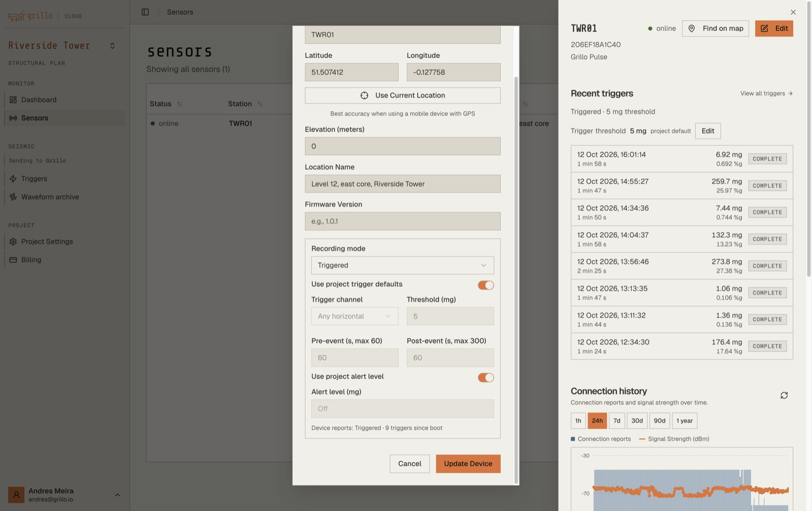Click the Pre-event seconds field
The image size is (812, 511).
click(355, 358)
